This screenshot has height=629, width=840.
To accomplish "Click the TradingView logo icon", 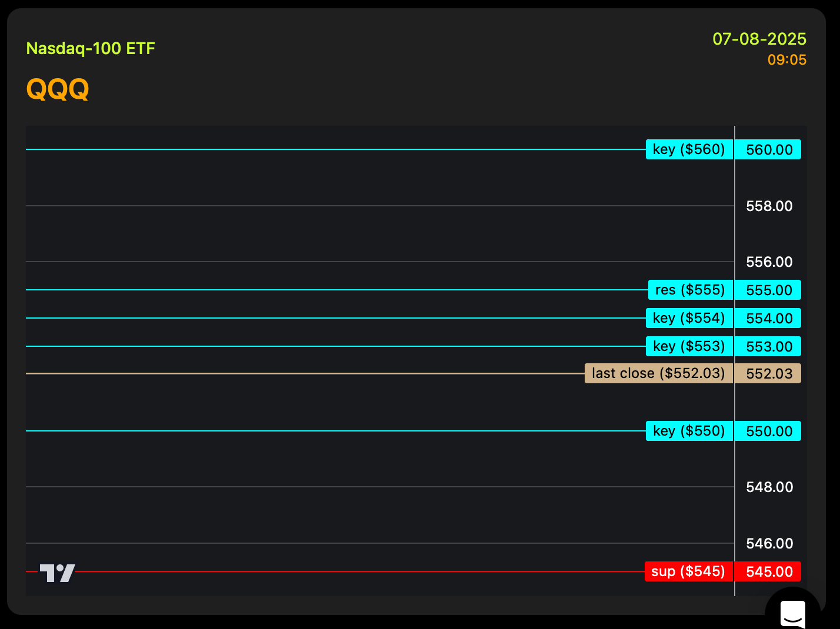I will tap(57, 573).
